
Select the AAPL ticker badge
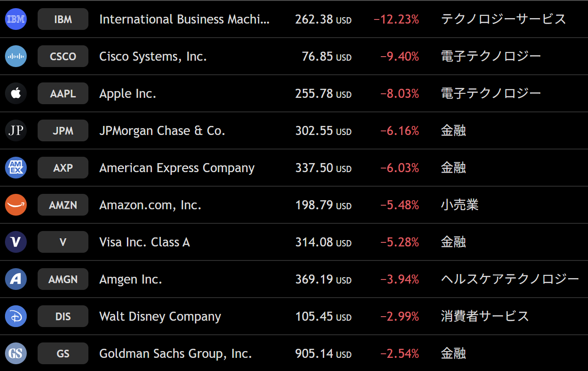[x=63, y=93]
